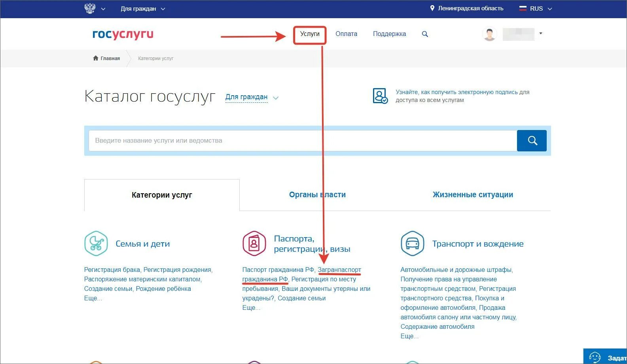The image size is (627, 364).
Task: Open 'Регистрация брака' service
Action: point(112,270)
